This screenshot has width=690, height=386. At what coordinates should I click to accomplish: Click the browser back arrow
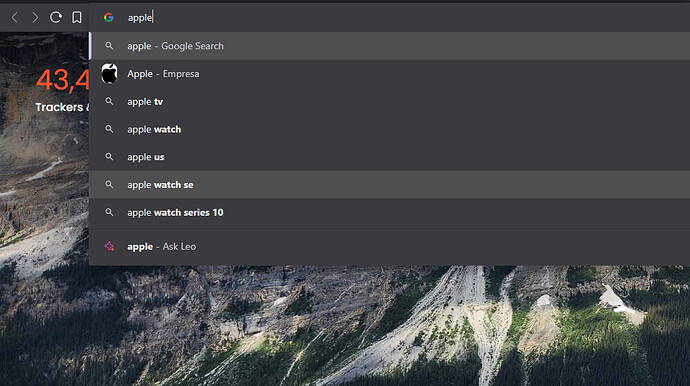pos(15,18)
